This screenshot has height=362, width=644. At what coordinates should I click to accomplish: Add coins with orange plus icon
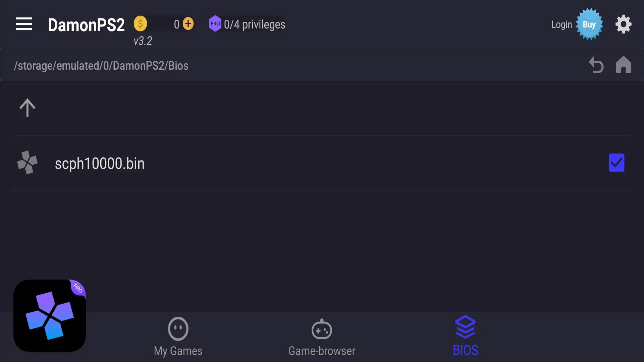pyautogui.click(x=188, y=24)
